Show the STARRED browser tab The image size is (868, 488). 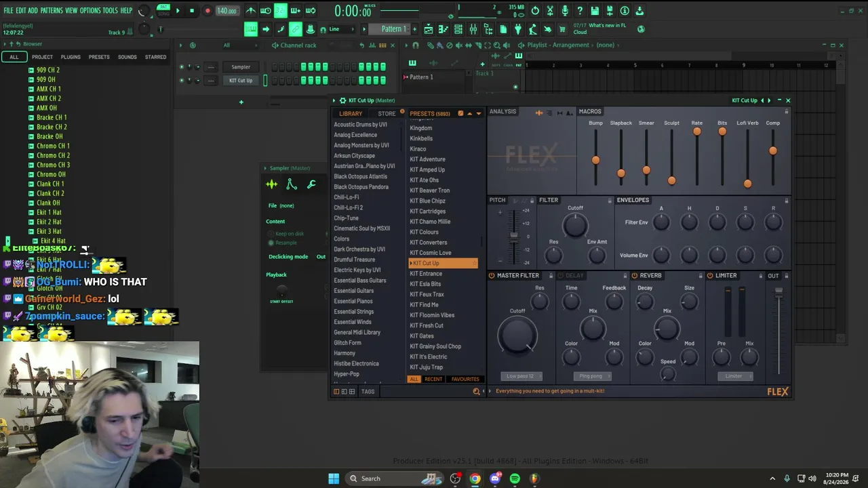pos(155,57)
